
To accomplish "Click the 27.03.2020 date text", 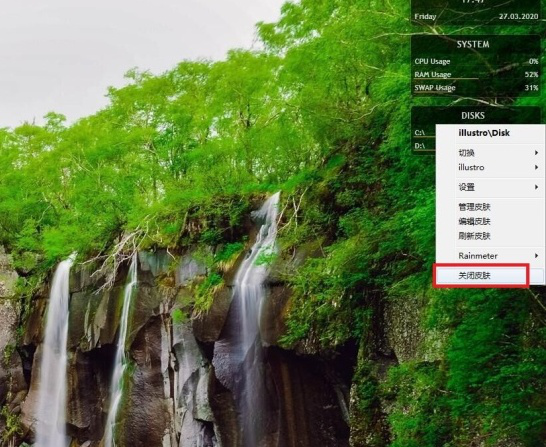I will click(x=518, y=16).
